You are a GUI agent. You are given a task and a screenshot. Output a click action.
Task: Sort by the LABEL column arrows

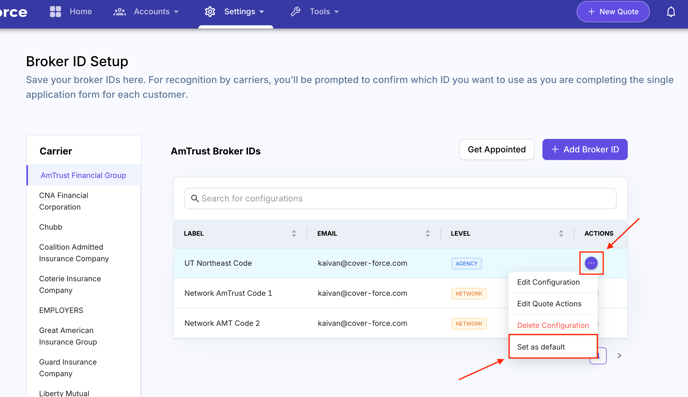pos(294,233)
